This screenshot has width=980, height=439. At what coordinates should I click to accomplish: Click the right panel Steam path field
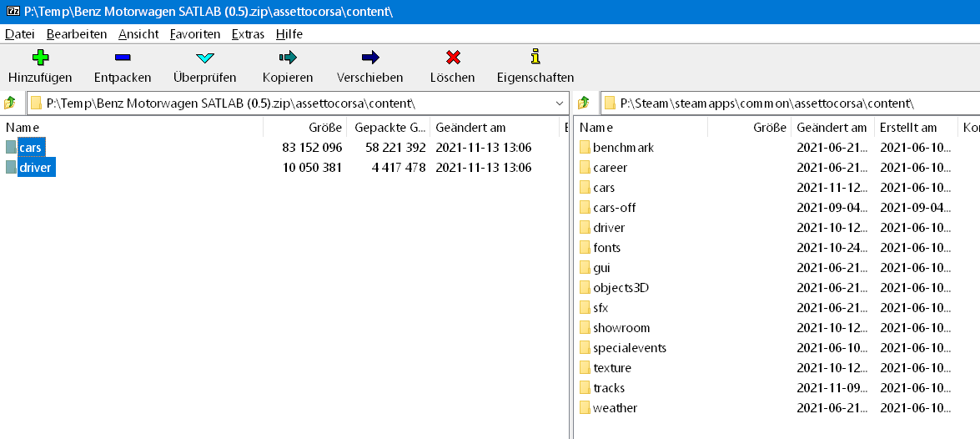790,103
